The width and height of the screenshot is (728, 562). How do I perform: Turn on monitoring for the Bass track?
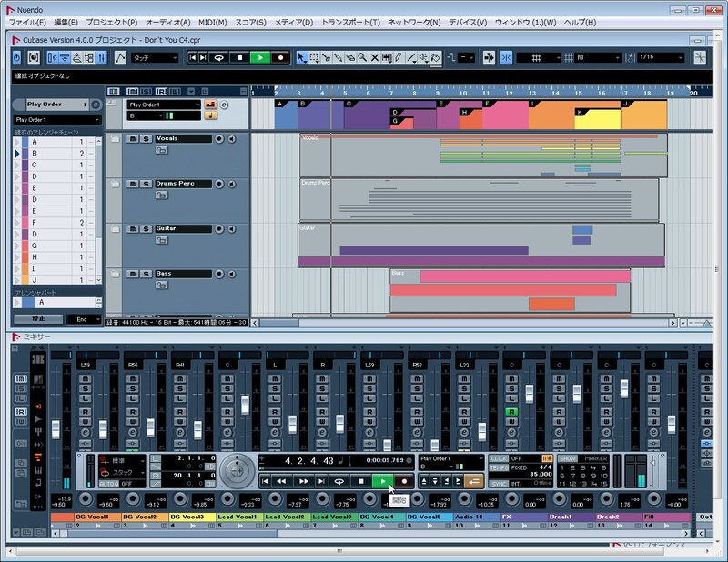click(231, 273)
